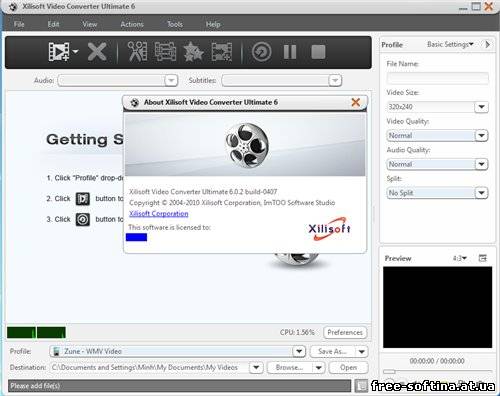Select the Clip scissors tool
Viewport: 500px width, 396px height.
[x=138, y=52]
